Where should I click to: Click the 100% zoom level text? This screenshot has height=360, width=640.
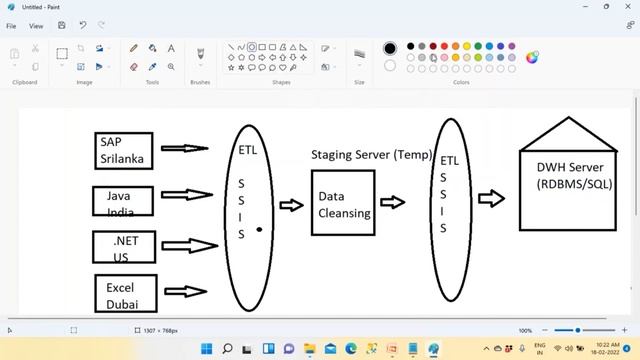click(x=525, y=331)
